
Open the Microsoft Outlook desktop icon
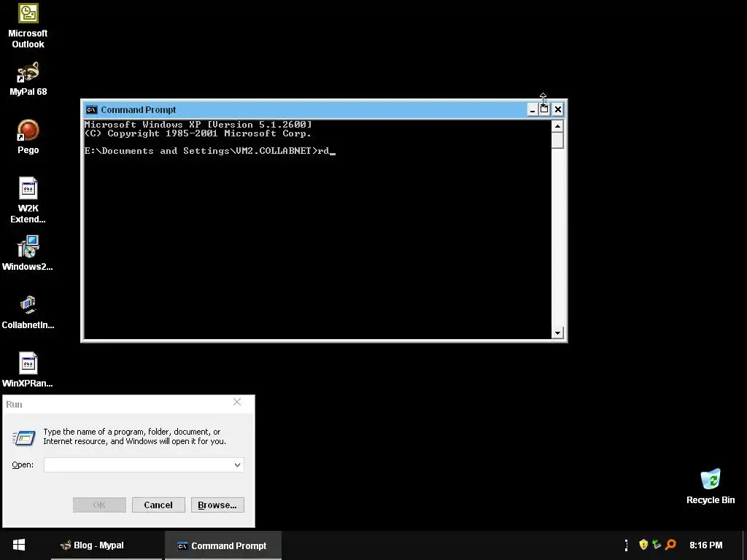tap(28, 26)
